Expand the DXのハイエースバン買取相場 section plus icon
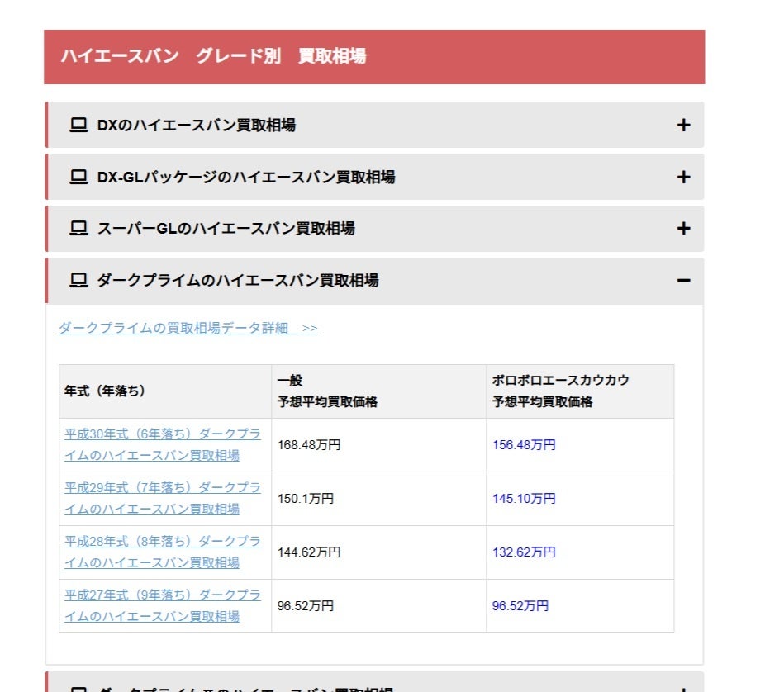Viewport: 784px width, 692px height. tap(683, 125)
